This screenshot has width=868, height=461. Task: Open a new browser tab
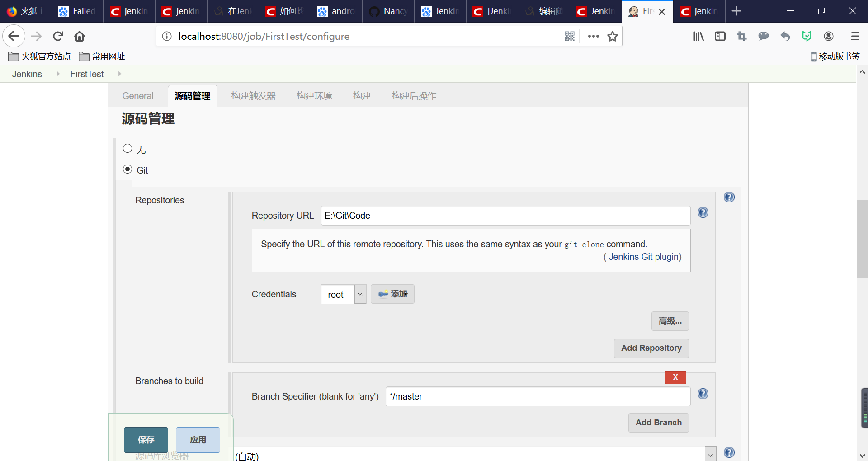pos(736,11)
